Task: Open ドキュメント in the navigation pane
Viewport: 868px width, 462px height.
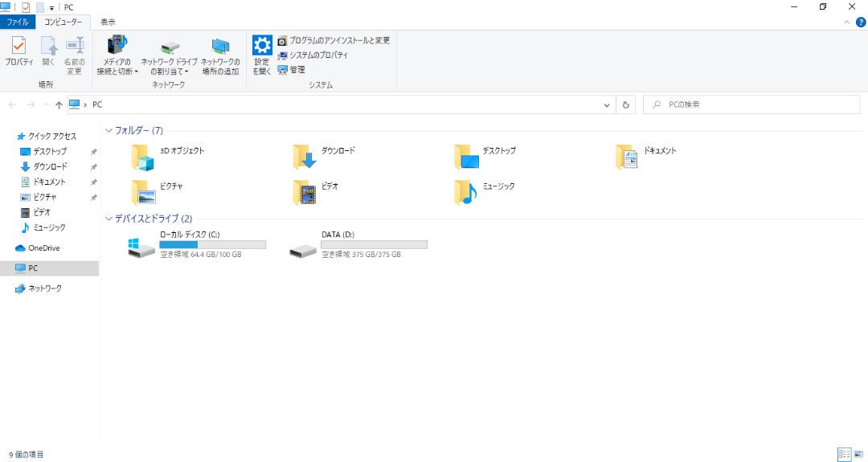Action: [43, 182]
